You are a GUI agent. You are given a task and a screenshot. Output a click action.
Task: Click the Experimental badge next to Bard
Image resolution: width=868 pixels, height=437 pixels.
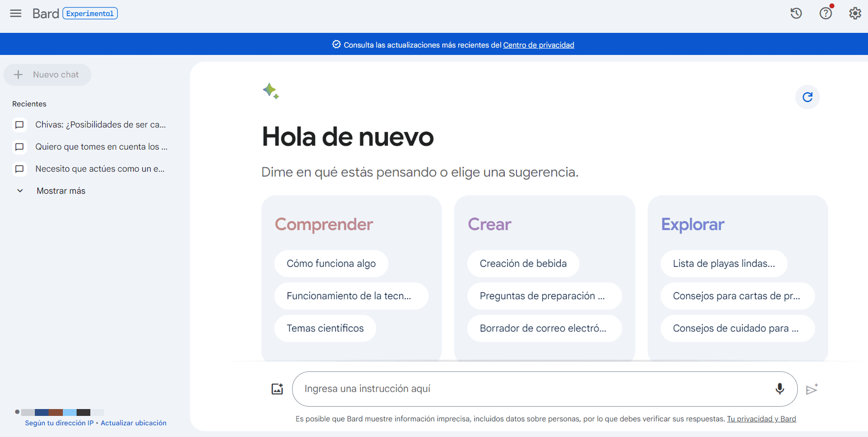pyautogui.click(x=90, y=13)
